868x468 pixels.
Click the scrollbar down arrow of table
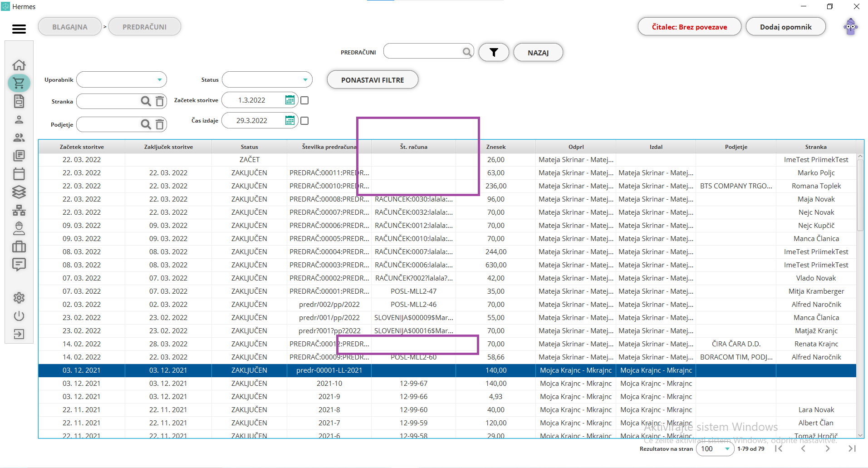click(x=860, y=435)
